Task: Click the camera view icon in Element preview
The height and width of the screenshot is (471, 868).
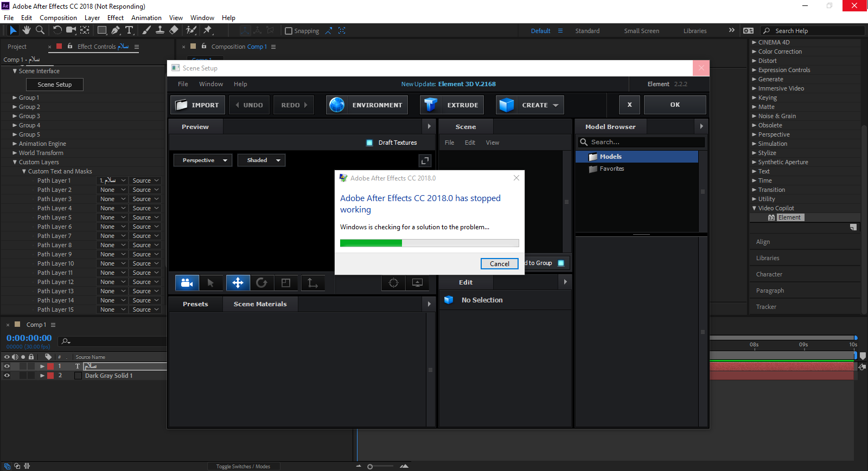Action: 187,282
